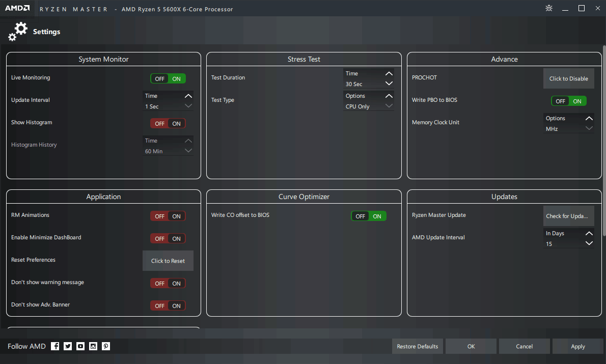
Task: Toggle Write CO offset to BIOS
Action: click(369, 216)
